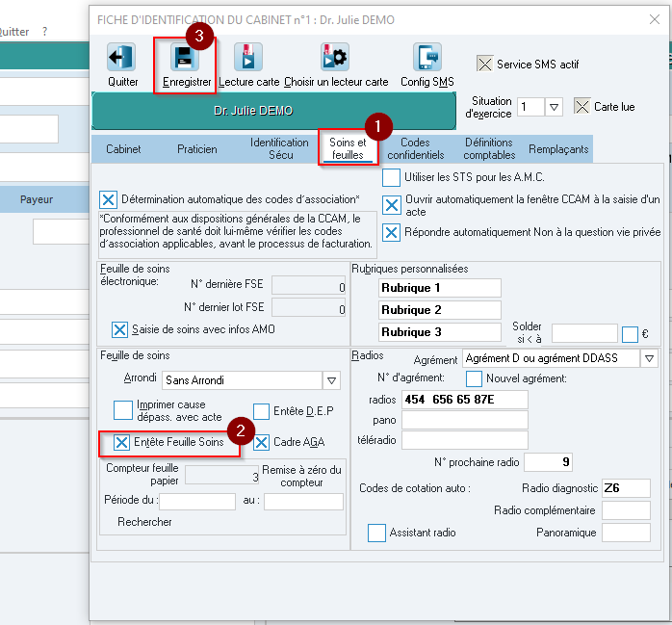Toggle Détermination automatique des codes d'association
This screenshot has height=625, width=672.
click(x=109, y=199)
